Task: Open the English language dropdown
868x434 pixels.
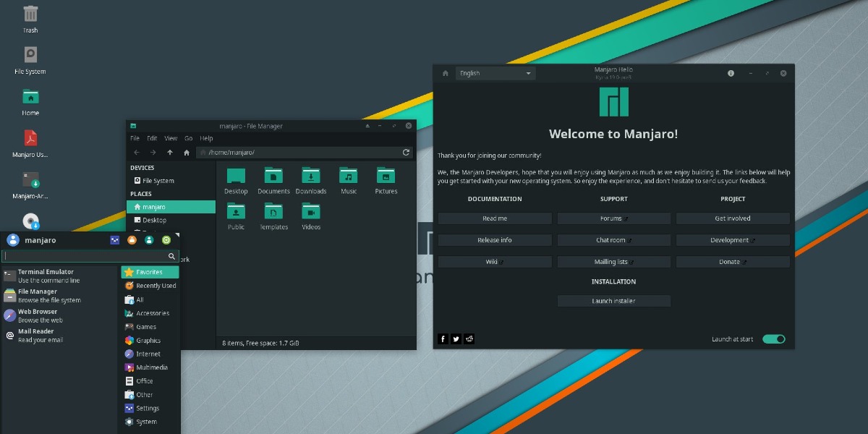Action: pos(495,73)
